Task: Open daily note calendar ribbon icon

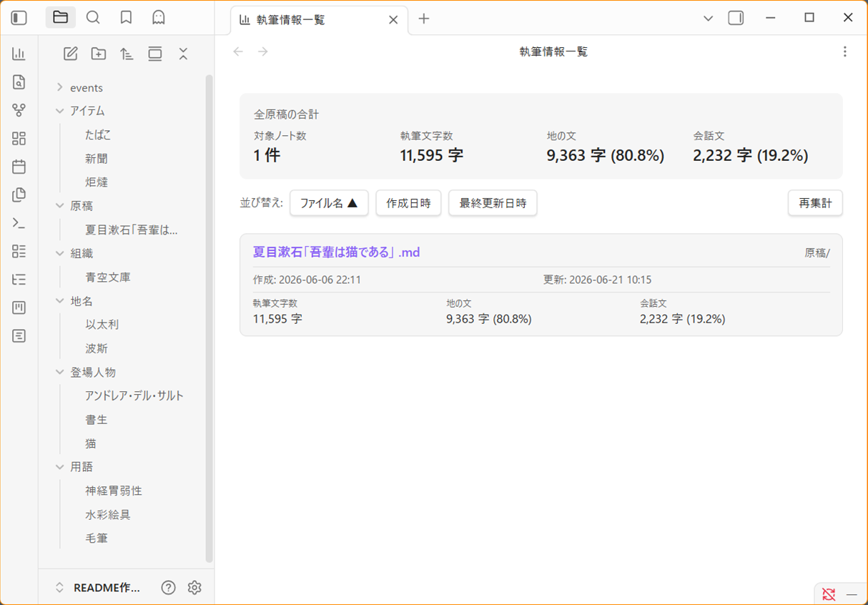Action: (x=19, y=167)
